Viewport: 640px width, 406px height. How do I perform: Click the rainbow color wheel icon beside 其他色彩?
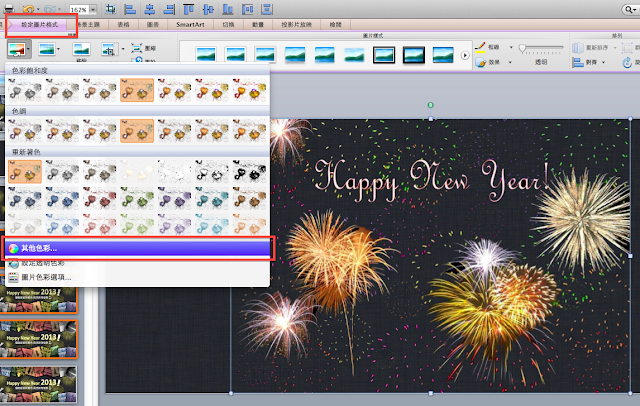[x=13, y=248]
